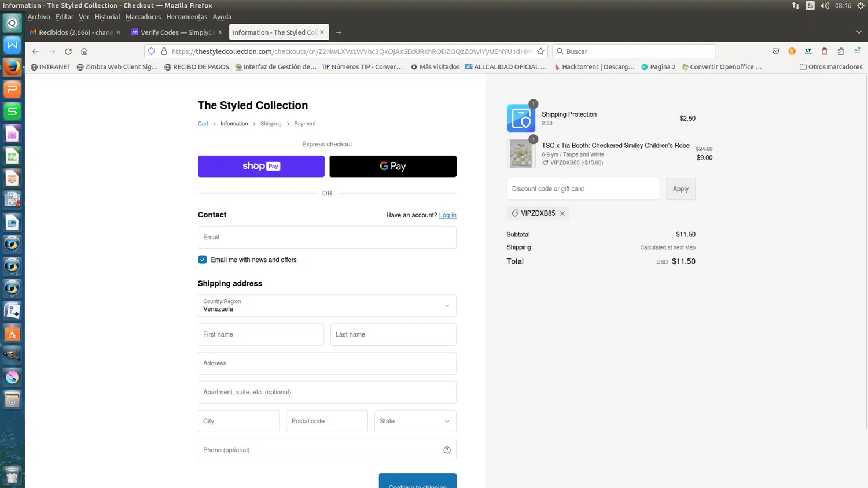Focus the Postal code field
Viewport: 868px width, 488px height.
[x=327, y=421]
